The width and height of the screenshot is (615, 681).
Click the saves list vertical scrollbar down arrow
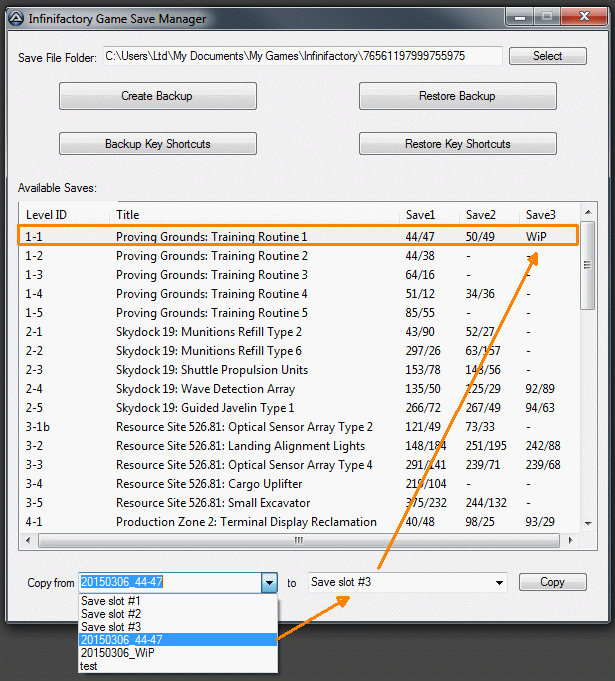click(x=588, y=523)
